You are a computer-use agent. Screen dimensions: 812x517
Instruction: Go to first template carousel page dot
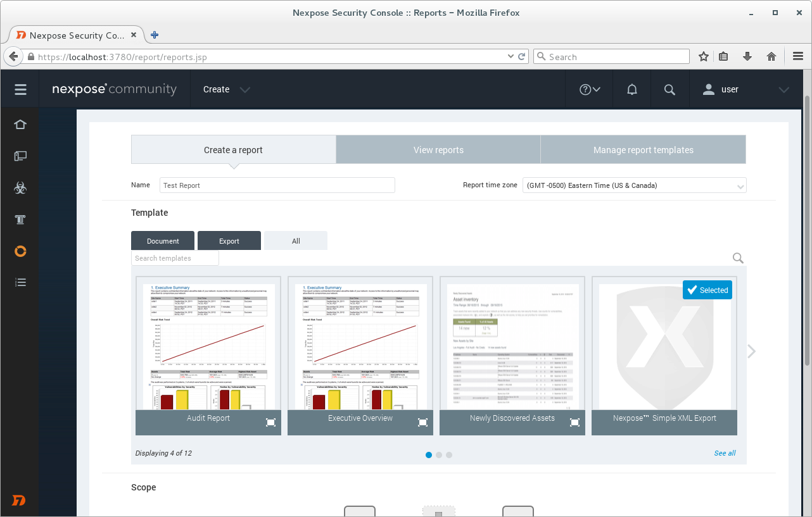coord(429,455)
